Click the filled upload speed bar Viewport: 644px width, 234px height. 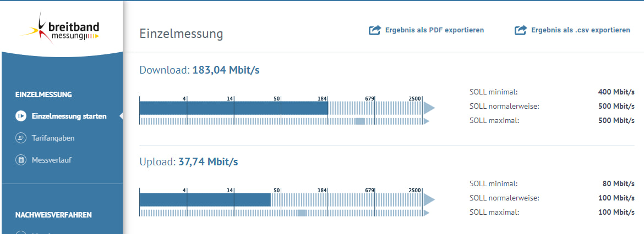pyautogui.click(x=205, y=199)
